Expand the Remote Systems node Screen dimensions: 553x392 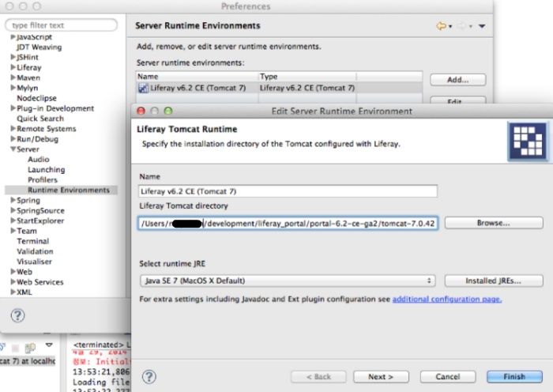click(x=13, y=129)
